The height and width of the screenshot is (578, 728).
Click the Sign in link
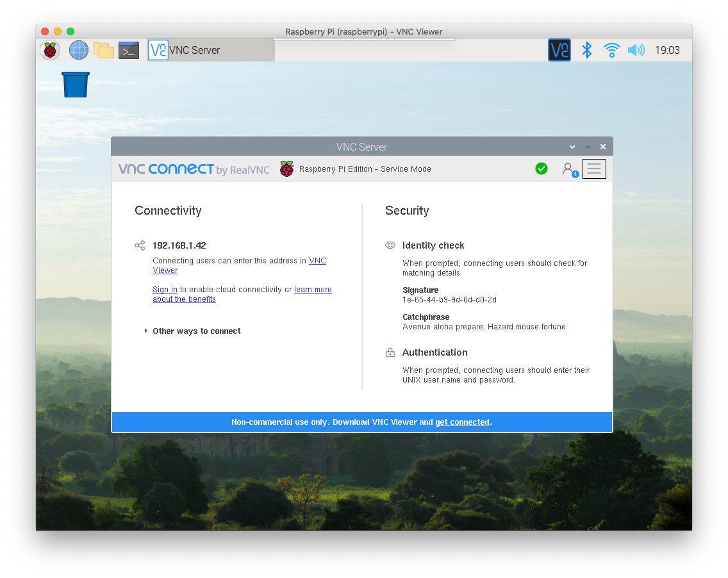165,289
